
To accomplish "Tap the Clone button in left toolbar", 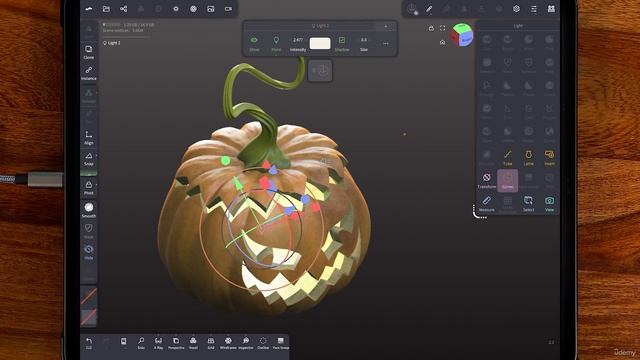I will (89, 52).
